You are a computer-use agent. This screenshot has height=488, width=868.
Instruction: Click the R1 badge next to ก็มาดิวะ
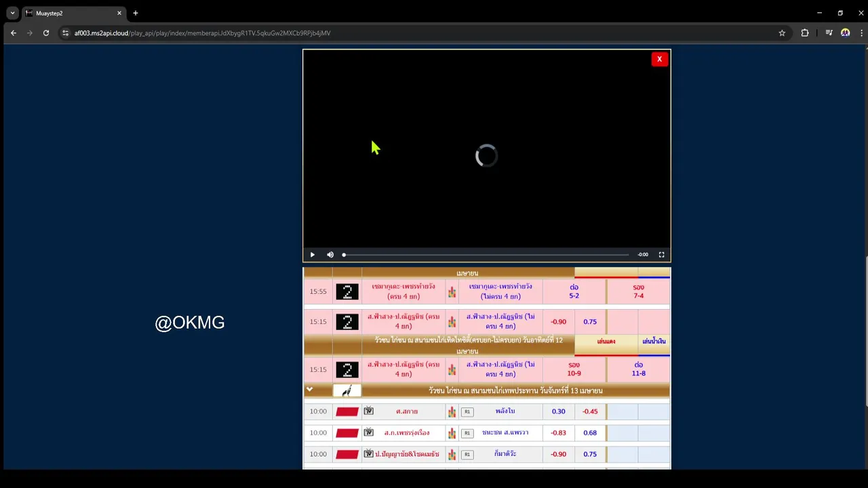point(467,454)
